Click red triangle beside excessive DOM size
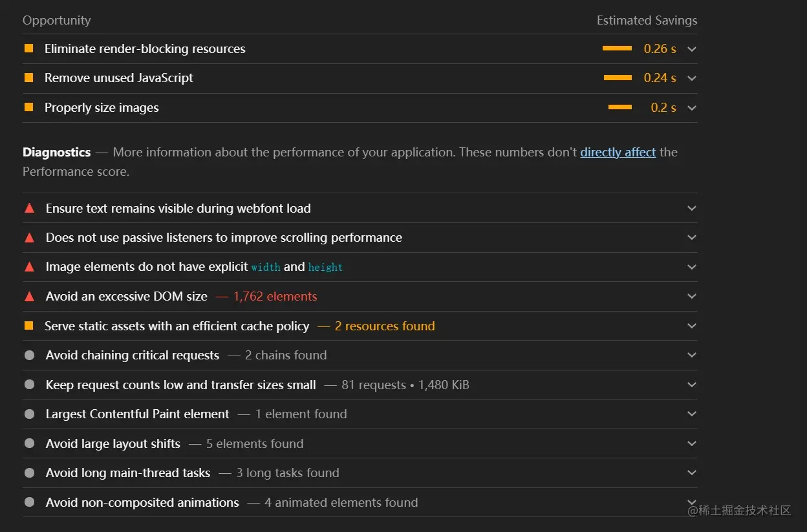 tap(29, 297)
